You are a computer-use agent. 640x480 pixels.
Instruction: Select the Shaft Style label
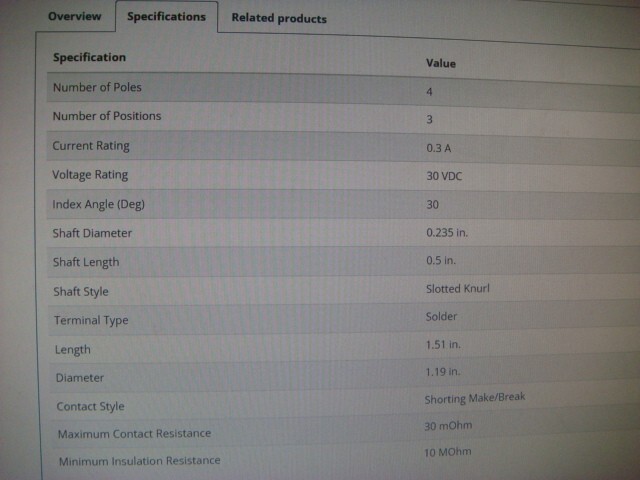click(x=80, y=292)
